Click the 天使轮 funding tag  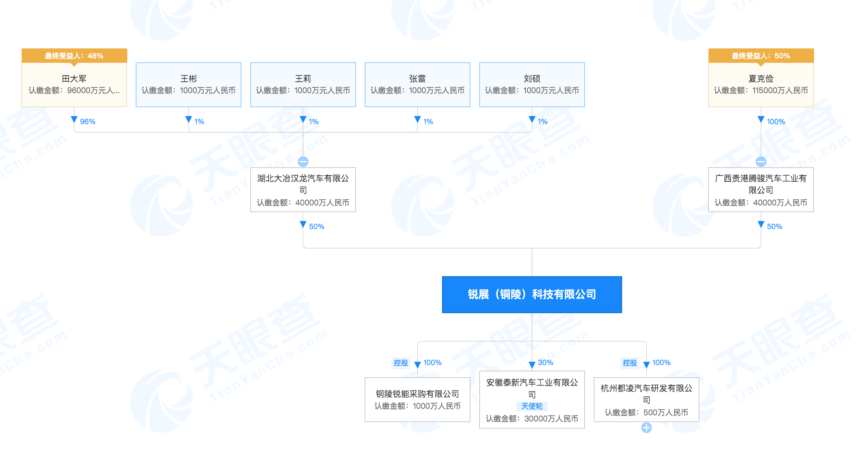(532, 406)
